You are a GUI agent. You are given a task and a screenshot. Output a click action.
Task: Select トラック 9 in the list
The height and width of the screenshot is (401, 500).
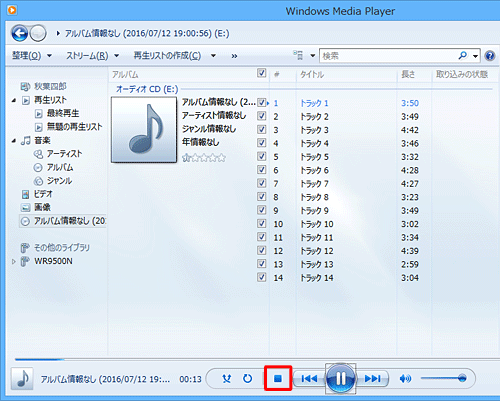click(314, 211)
